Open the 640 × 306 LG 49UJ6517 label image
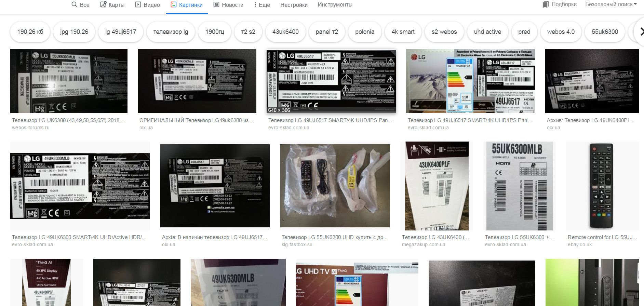 coord(331,81)
